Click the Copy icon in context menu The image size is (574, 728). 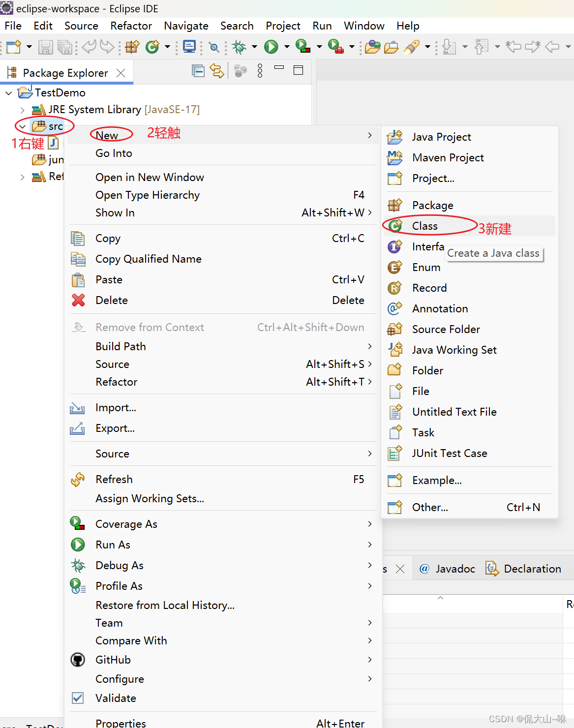coord(78,238)
